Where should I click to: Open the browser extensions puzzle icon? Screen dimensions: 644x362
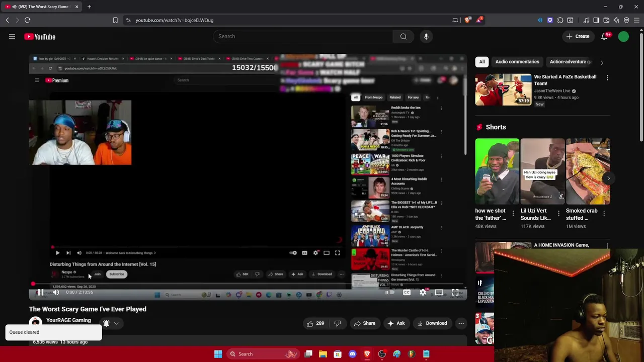coord(560,20)
